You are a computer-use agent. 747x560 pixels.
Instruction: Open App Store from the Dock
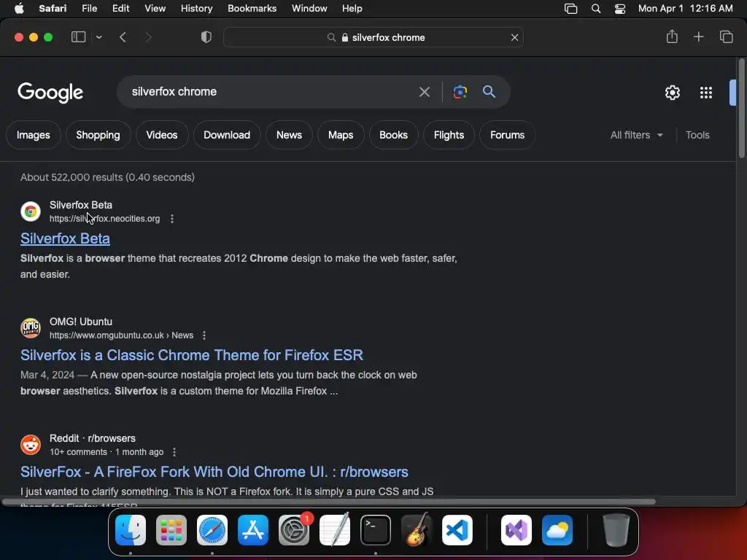[253, 530]
